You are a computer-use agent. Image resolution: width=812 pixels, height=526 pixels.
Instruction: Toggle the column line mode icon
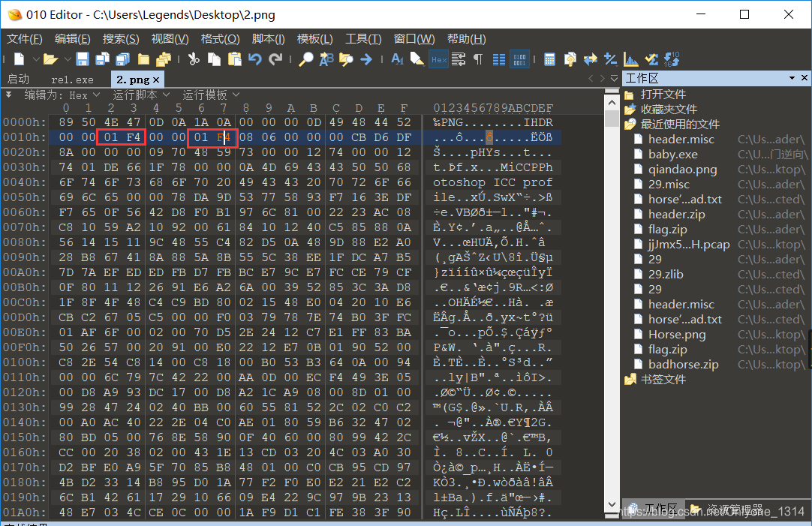(499, 59)
